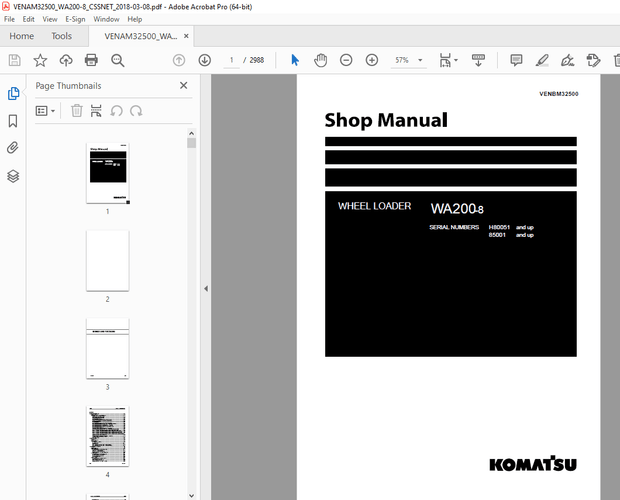The image size is (620, 500).
Task: Click the Stamp tool icon
Action: click(x=593, y=60)
